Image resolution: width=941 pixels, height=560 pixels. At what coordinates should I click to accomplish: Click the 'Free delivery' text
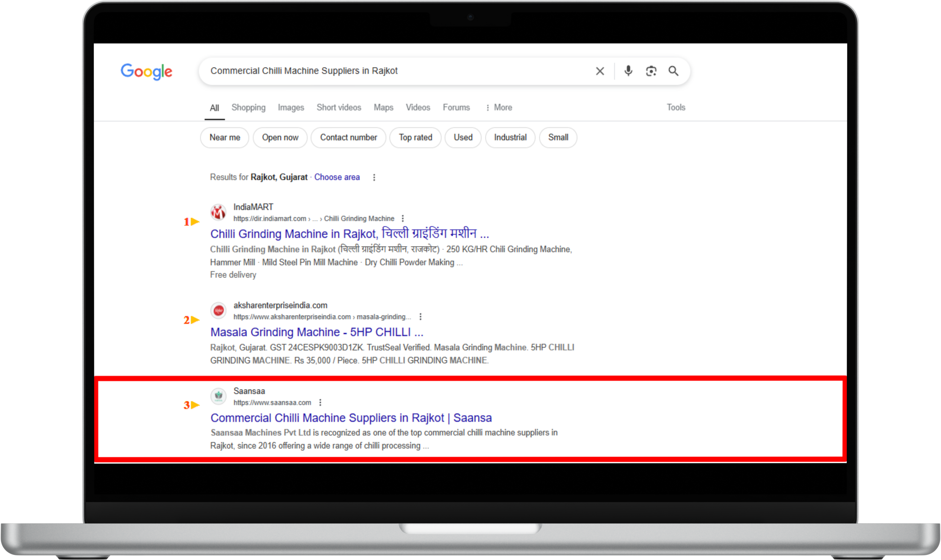233,275
